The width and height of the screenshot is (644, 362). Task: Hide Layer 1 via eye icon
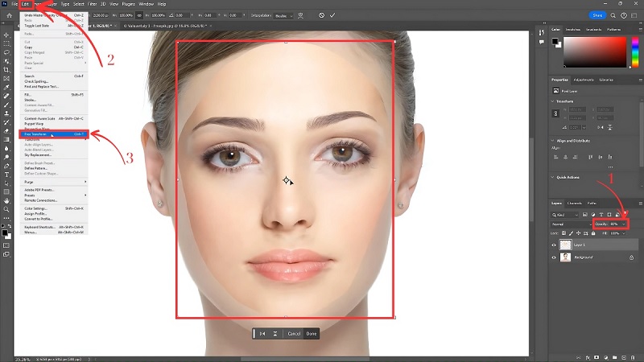pos(554,245)
